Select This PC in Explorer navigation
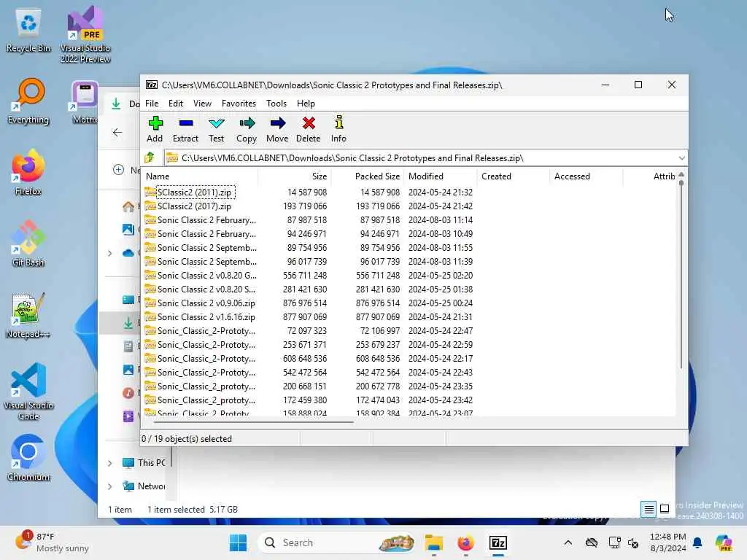The height and width of the screenshot is (560, 747). (x=144, y=462)
